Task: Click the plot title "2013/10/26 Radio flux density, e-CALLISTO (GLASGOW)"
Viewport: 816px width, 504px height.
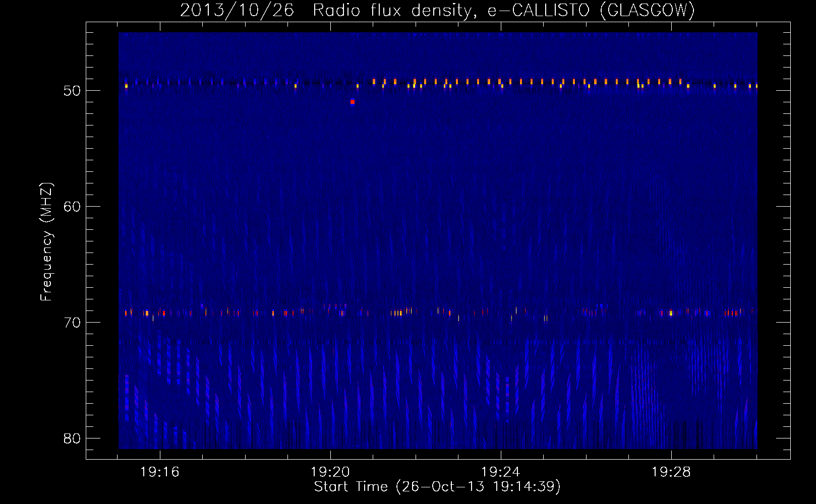Action: click(437, 10)
